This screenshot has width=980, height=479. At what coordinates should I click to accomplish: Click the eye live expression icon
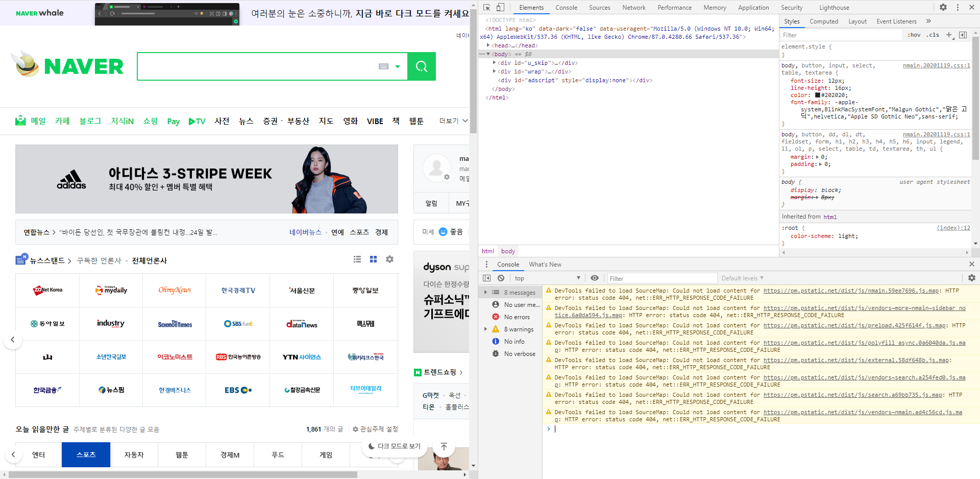point(595,278)
